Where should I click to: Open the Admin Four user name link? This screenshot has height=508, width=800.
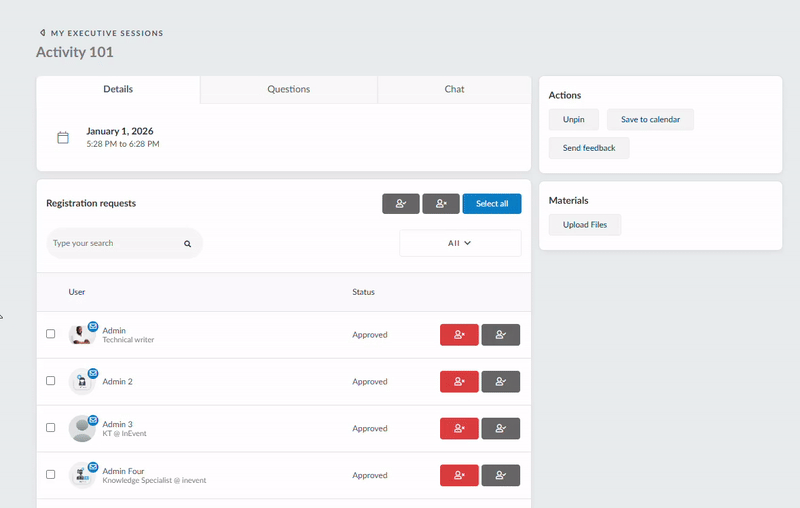click(x=123, y=471)
